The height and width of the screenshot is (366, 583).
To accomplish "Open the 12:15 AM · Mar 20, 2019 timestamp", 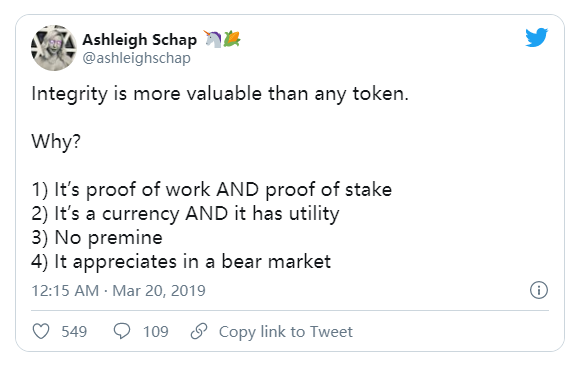I will (118, 290).
